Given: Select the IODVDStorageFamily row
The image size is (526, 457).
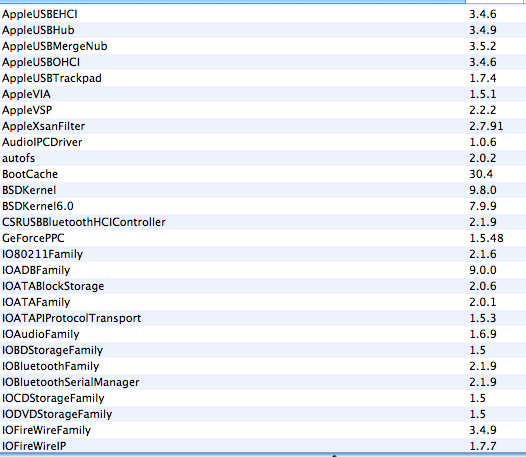Looking at the screenshot, I should (x=263, y=414).
